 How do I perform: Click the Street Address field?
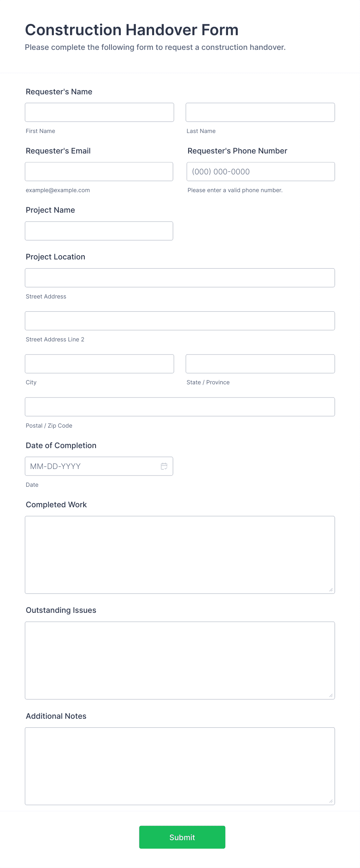click(180, 278)
